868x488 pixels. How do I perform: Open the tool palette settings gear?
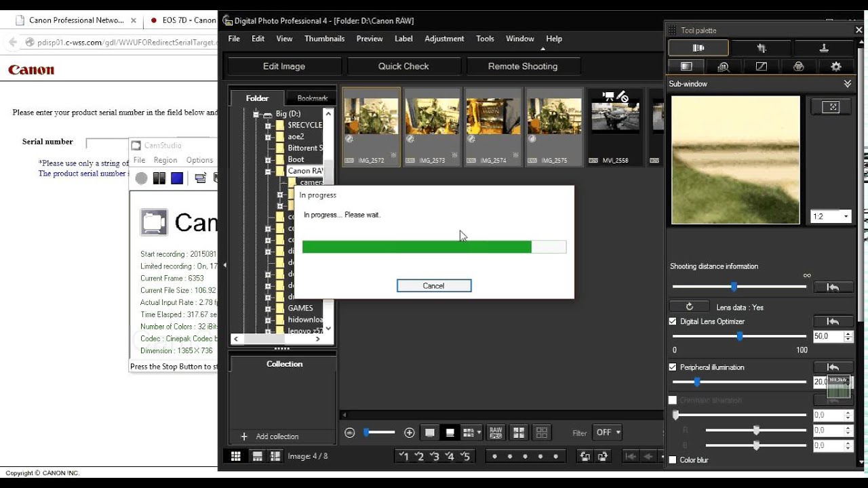[x=835, y=66]
